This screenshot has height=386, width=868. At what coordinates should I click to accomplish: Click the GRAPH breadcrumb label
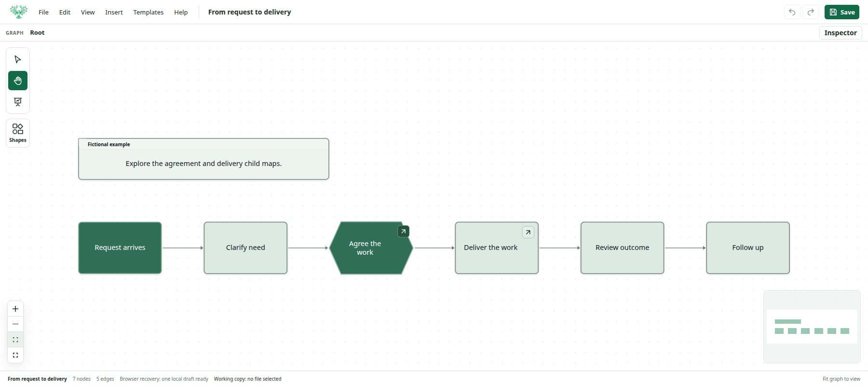(14, 33)
